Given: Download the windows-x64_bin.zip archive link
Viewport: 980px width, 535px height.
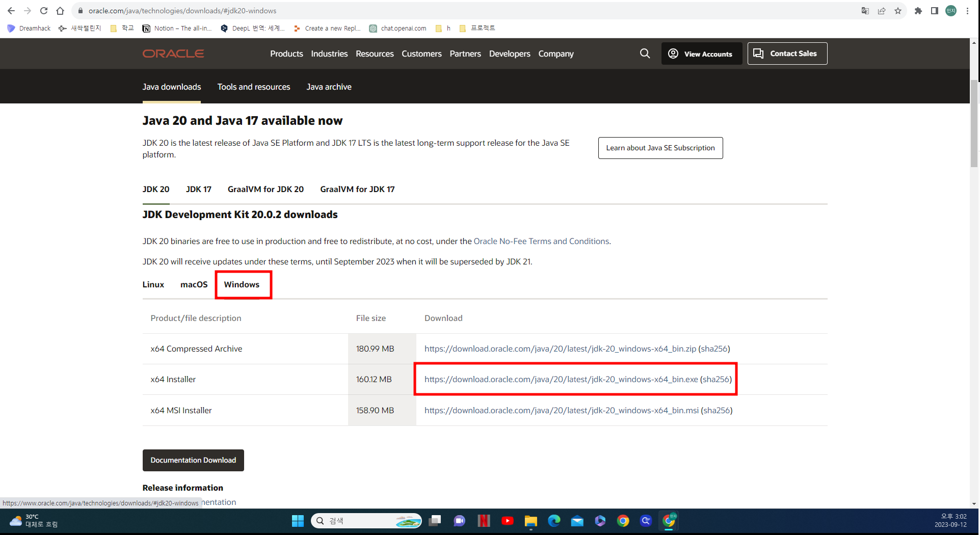Looking at the screenshot, I should pos(560,349).
